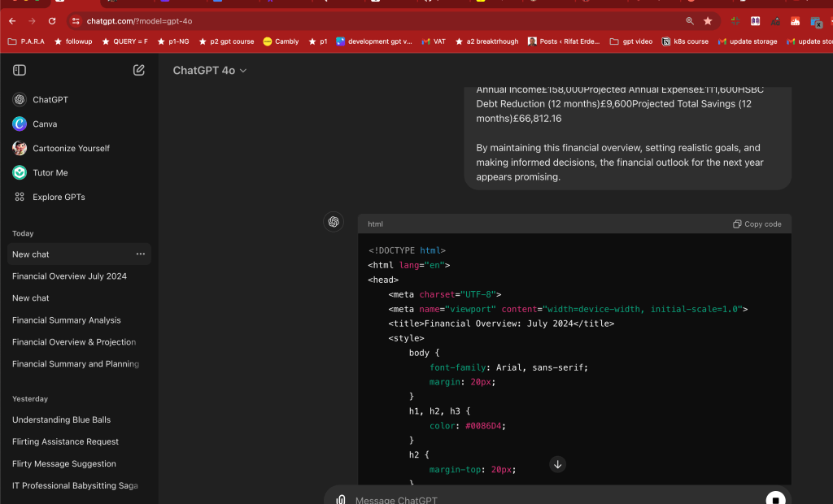The image size is (833, 504).
Task: Open the first update storage bookmark
Action: (x=747, y=41)
